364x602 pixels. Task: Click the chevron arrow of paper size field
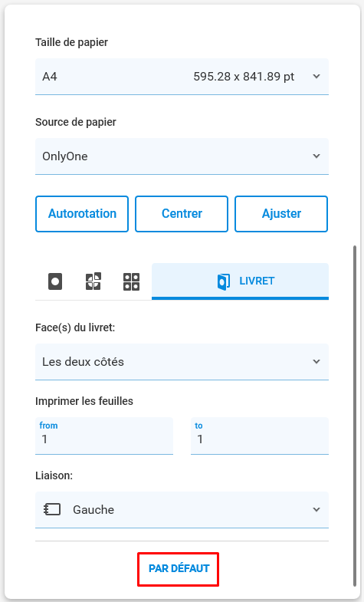(x=316, y=77)
